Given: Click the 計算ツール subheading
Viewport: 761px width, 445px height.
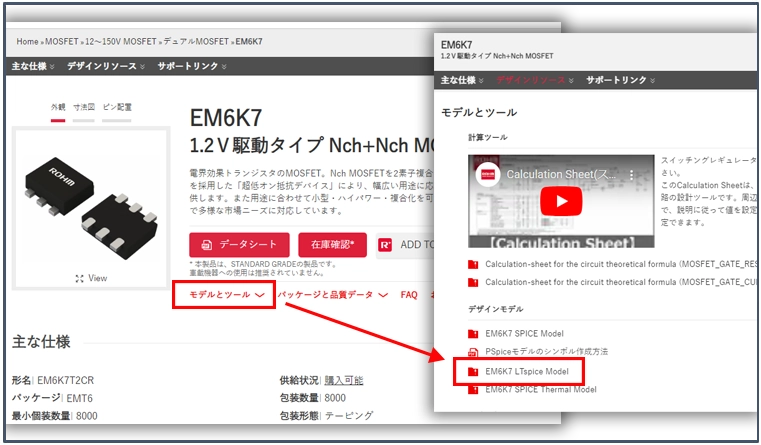Looking at the screenshot, I should 488,138.
